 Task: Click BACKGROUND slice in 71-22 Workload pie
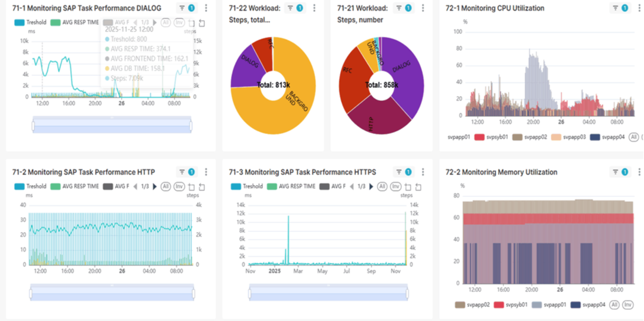pos(283,111)
